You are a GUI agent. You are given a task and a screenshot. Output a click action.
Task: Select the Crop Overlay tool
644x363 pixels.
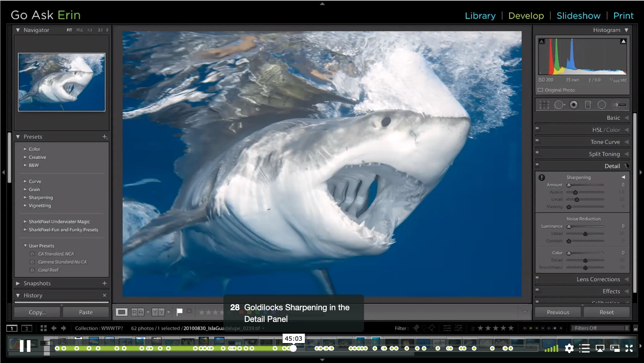coord(544,105)
